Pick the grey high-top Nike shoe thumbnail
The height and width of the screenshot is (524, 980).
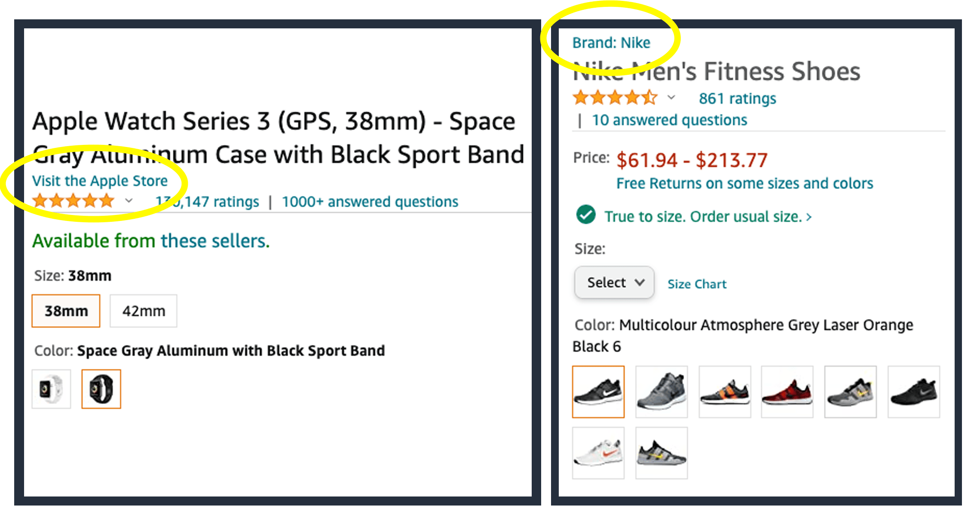click(661, 392)
